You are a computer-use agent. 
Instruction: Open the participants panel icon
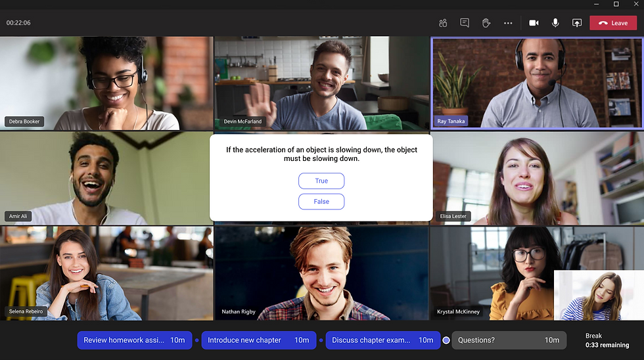(x=443, y=23)
